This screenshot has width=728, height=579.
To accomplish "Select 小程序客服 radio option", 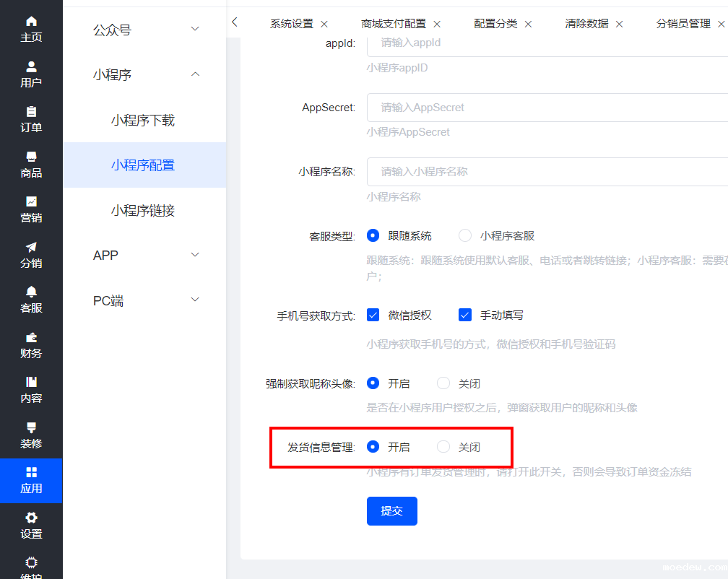I will click(466, 235).
